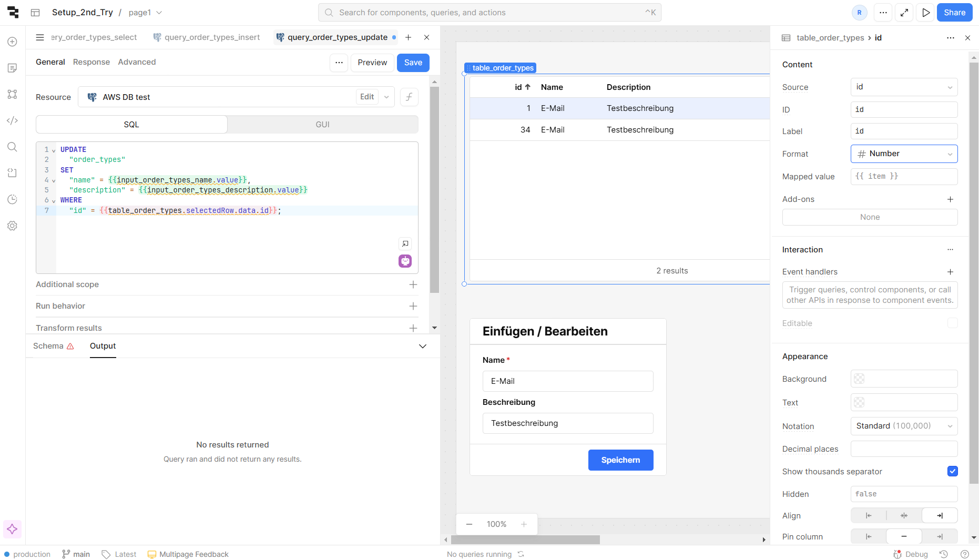The image size is (979, 560).
Task: Open the code editor sidebar icon
Action: (x=13, y=120)
